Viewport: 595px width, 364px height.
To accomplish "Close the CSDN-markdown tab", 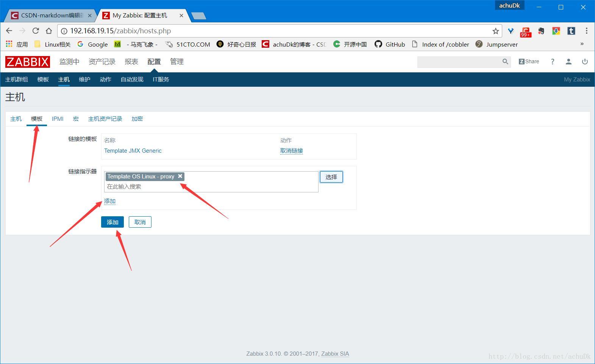I will 90,16.
